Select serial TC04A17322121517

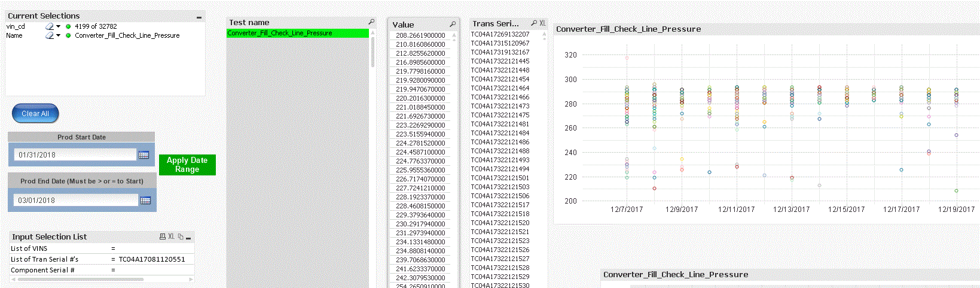click(x=500, y=205)
